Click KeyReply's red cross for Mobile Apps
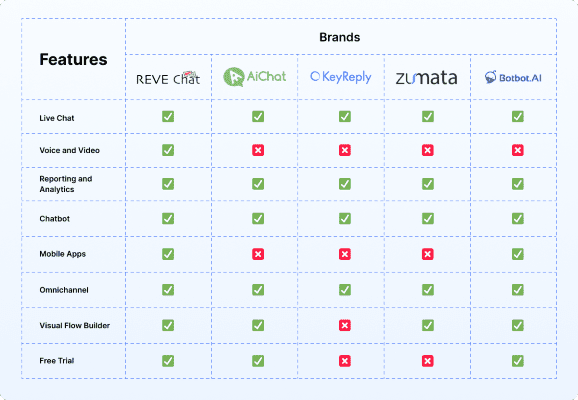 tap(345, 254)
